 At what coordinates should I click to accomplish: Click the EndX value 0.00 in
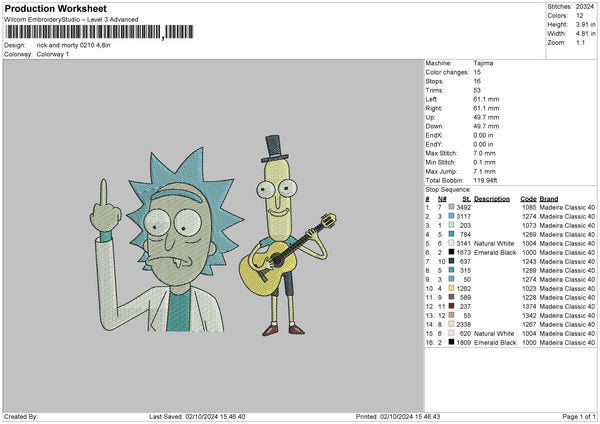[x=483, y=135]
